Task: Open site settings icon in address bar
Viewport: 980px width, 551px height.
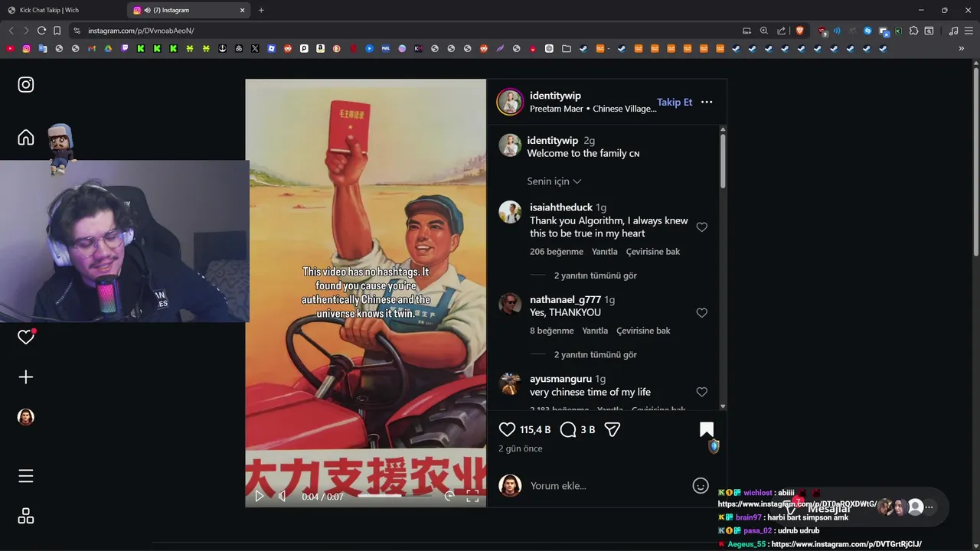Action: point(77,31)
